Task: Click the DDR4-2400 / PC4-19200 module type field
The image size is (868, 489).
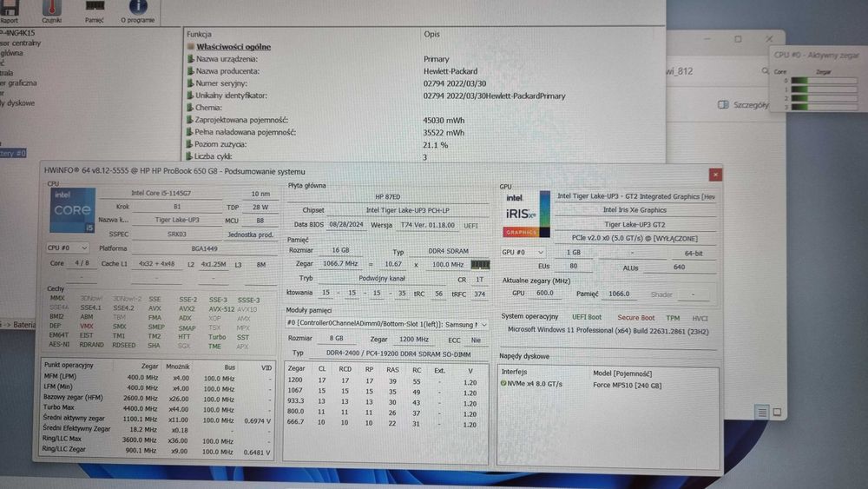Action: tap(398, 354)
